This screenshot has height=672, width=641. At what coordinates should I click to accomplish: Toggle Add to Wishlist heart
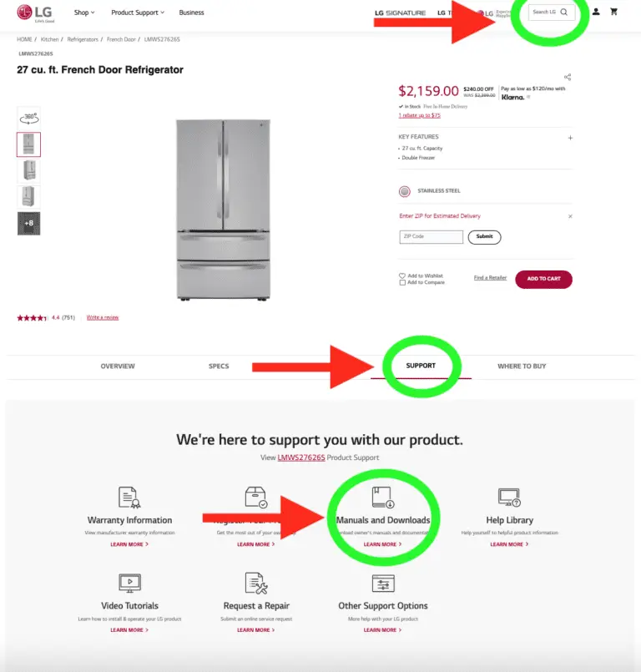pos(401,275)
